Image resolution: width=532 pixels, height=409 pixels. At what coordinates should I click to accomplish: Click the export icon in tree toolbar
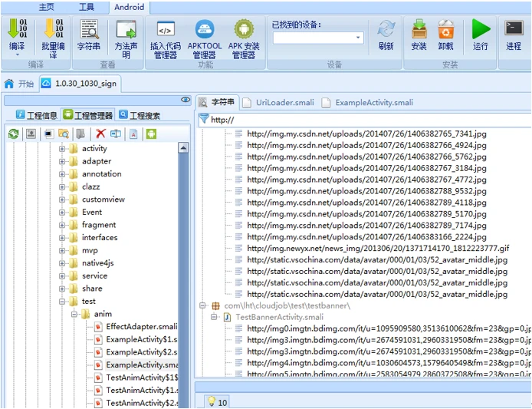[x=31, y=134]
